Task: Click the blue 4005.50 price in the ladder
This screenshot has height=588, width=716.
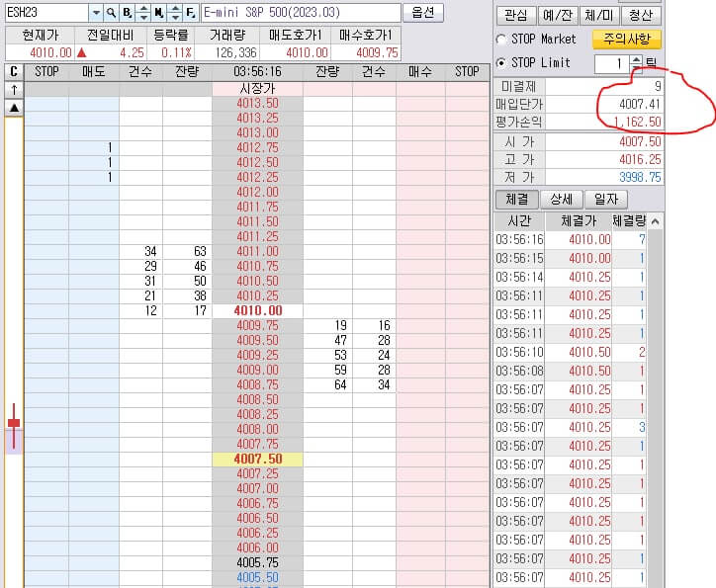Action: 257,577
